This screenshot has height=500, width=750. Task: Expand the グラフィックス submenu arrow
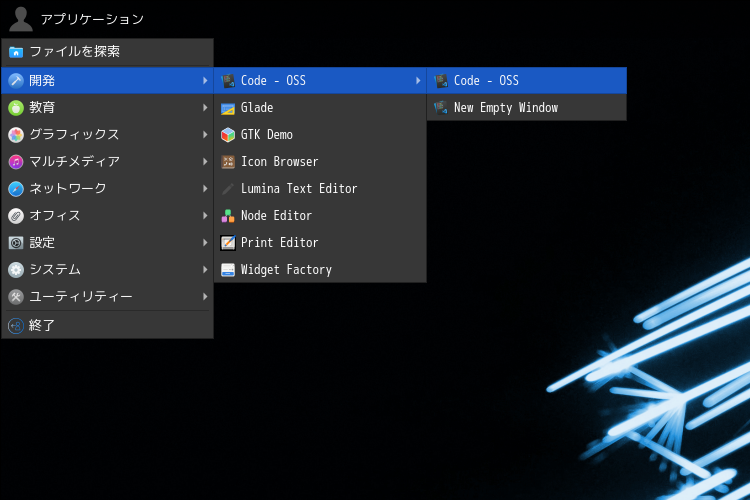[x=204, y=135]
